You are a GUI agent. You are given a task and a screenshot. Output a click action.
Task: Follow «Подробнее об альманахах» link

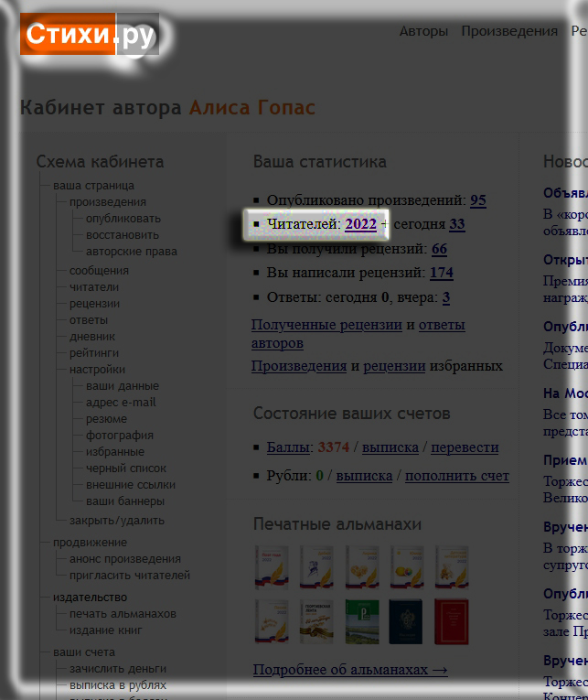click(350, 670)
